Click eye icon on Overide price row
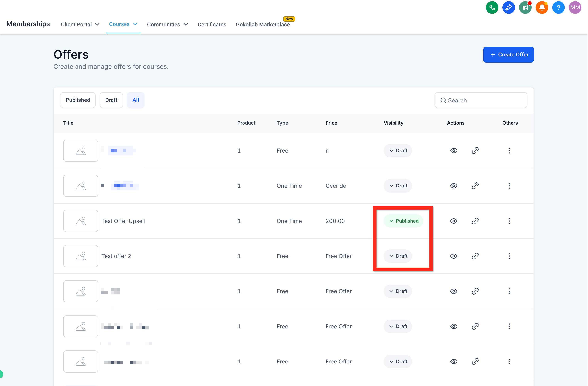 click(454, 186)
